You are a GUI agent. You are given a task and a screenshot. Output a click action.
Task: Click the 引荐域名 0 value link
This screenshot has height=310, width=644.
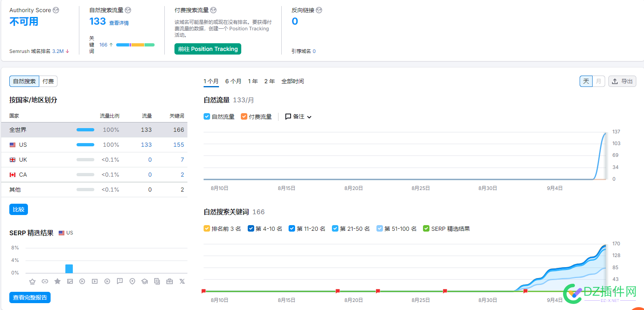[x=314, y=51]
